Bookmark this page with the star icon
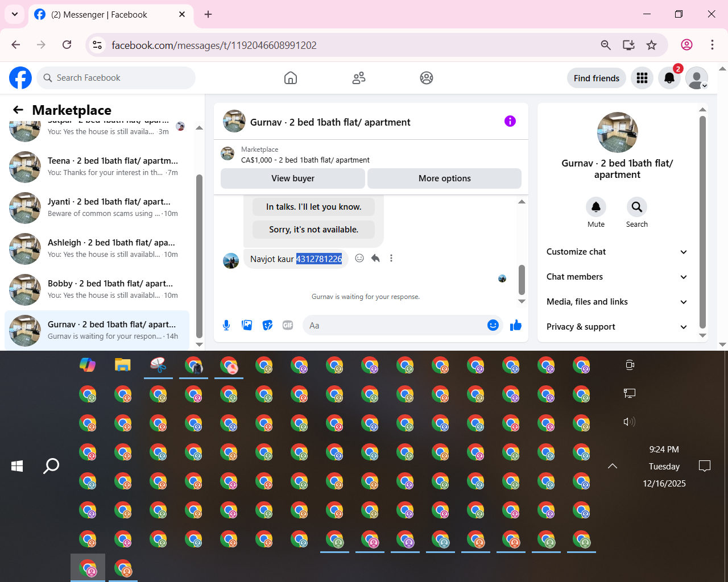Screen dimensions: 728x582 pyautogui.click(x=652, y=45)
